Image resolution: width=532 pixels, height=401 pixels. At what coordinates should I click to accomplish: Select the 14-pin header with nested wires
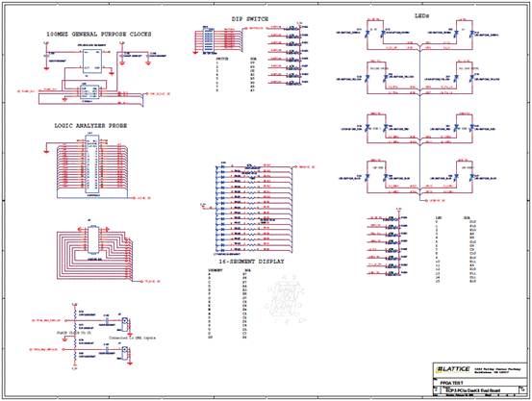tap(93, 239)
